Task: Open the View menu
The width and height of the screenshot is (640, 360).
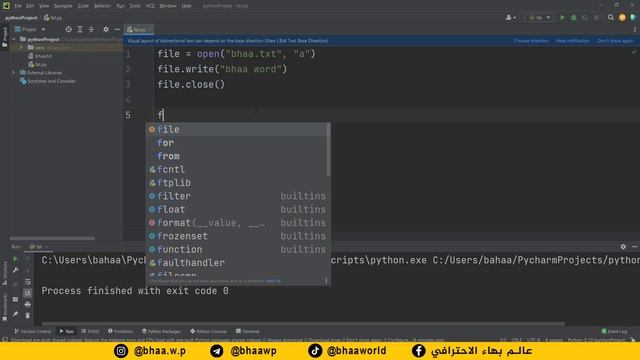Action: (x=44, y=6)
